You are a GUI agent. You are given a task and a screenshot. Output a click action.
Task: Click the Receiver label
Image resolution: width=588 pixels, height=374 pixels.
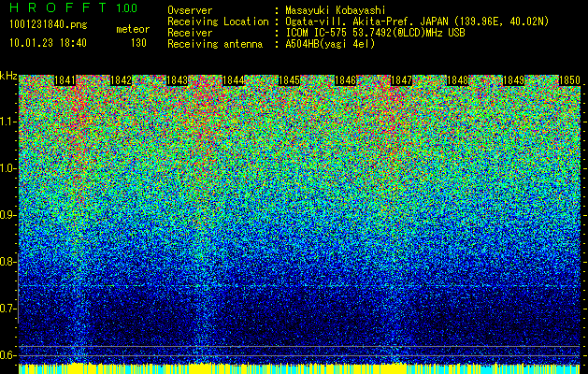click(190, 33)
